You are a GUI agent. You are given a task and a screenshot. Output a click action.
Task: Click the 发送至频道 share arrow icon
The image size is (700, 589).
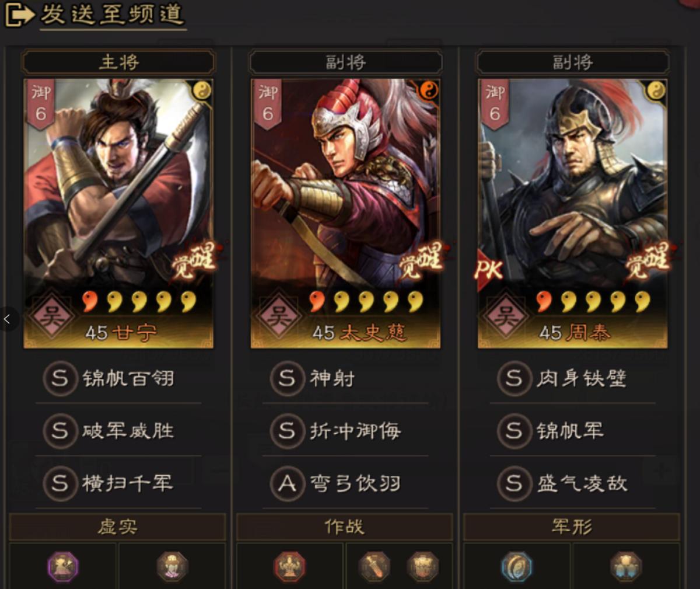pos(19,15)
